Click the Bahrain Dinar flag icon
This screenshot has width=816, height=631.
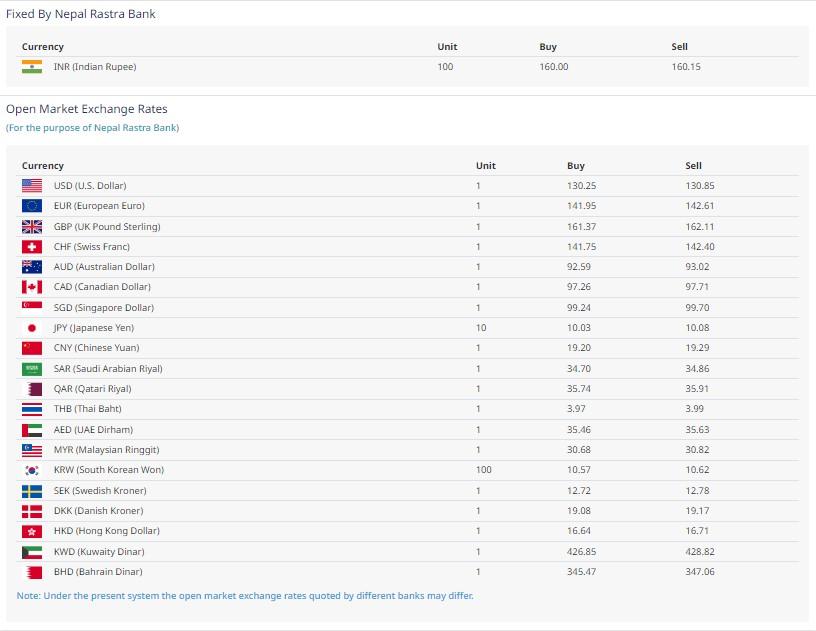click(x=32, y=572)
